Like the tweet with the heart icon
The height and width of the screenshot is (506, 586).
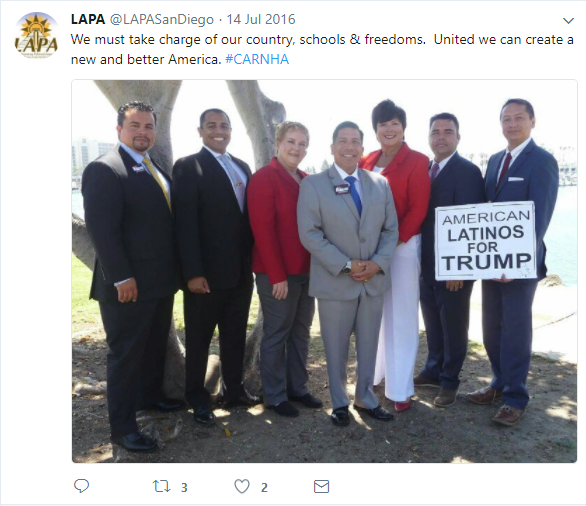point(242,487)
